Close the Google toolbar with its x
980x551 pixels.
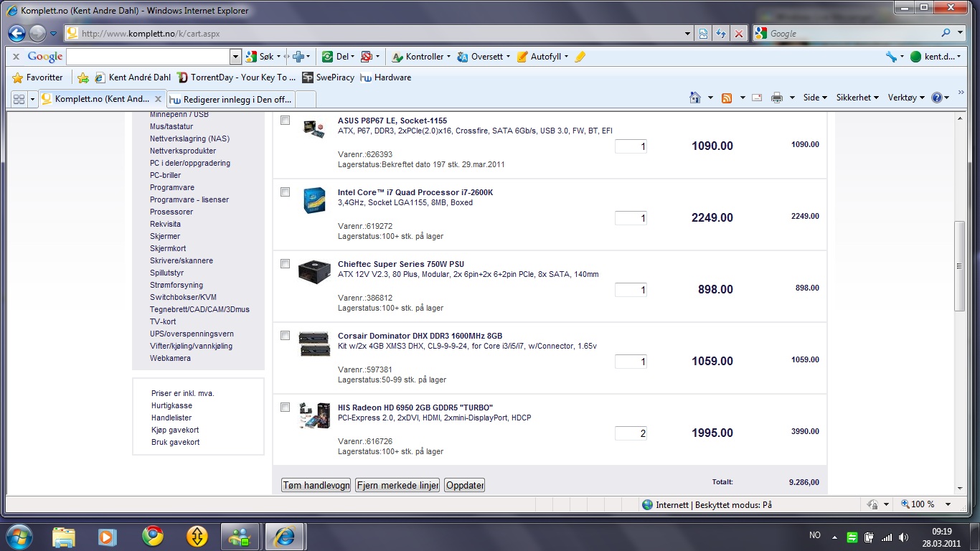point(16,57)
